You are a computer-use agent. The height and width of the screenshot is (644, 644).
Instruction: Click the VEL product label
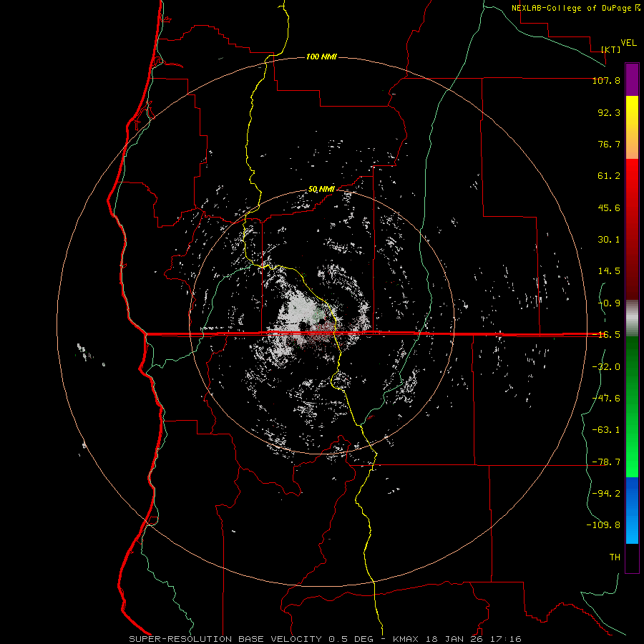(x=628, y=43)
